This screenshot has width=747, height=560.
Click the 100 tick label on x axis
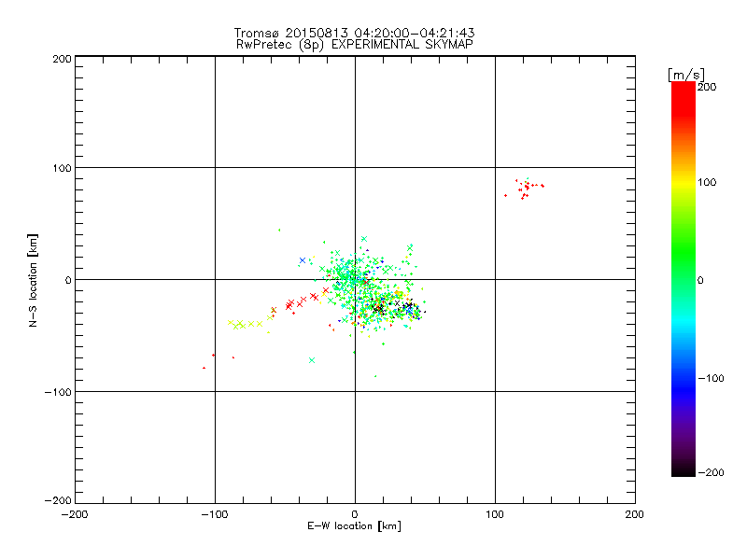495,515
